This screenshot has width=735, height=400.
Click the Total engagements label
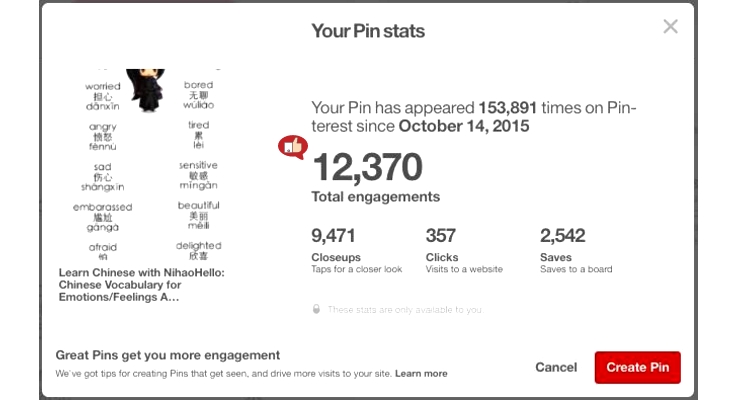375,196
